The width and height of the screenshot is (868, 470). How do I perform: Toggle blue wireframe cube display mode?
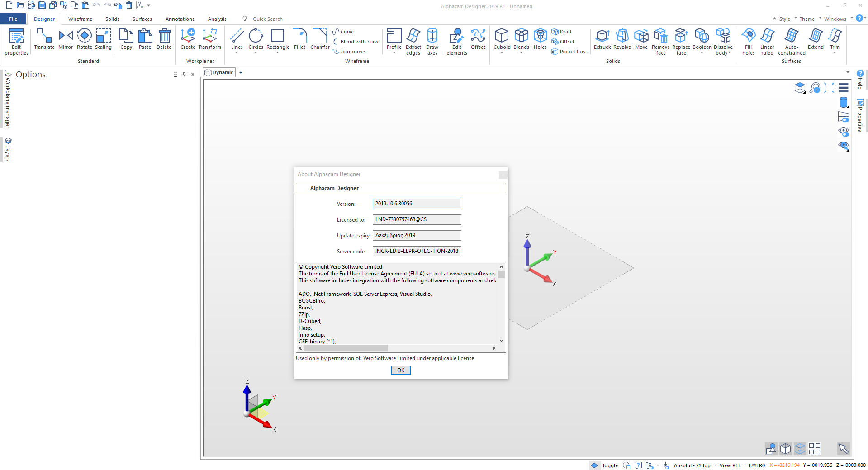click(x=800, y=448)
